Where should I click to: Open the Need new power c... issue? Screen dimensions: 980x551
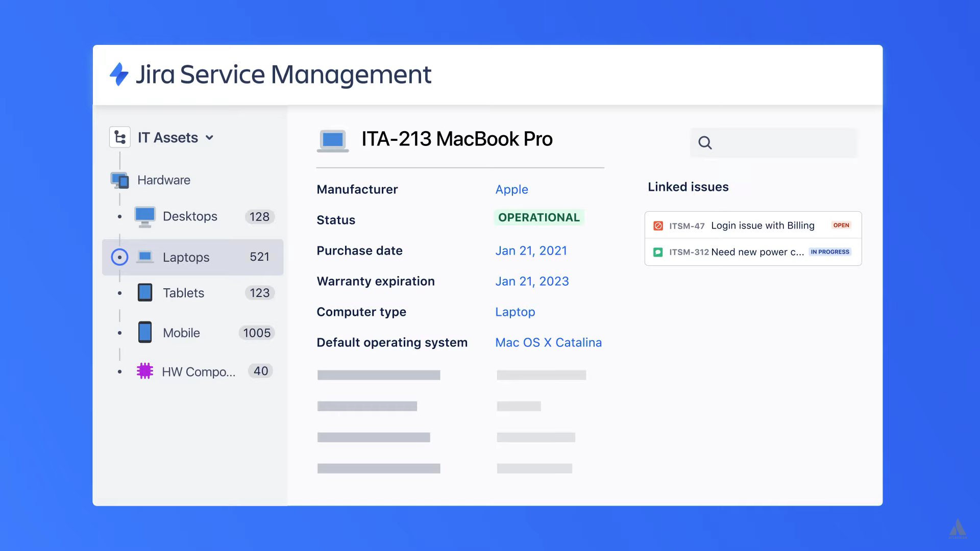757,252
